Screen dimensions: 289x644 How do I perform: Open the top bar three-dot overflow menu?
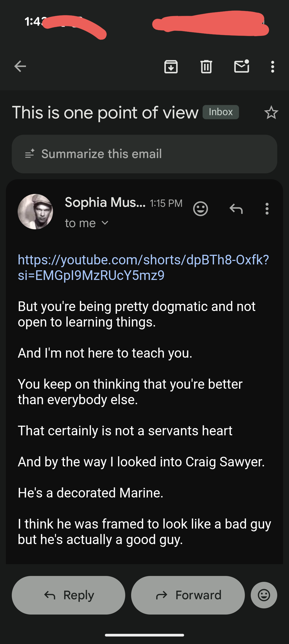pyautogui.click(x=272, y=66)
